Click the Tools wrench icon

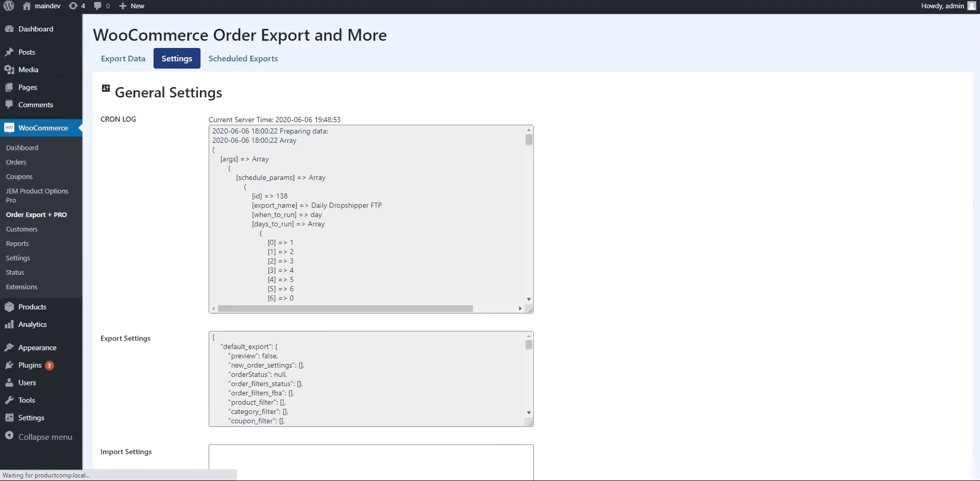click(x=9, y=400)
